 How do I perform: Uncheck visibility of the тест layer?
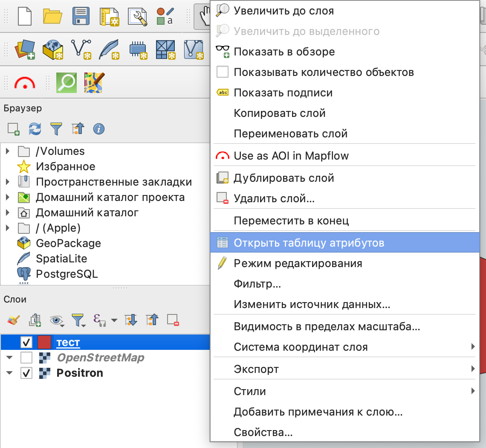pyautogui.click(x=26, y=342)
